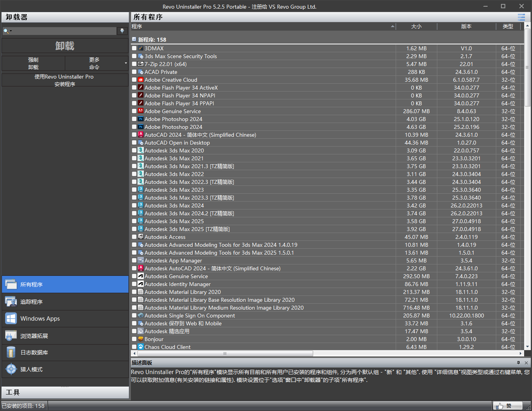Pin the description panel (描述面板)
Viewport: 532px width, 411px height.
click(519, 363)
